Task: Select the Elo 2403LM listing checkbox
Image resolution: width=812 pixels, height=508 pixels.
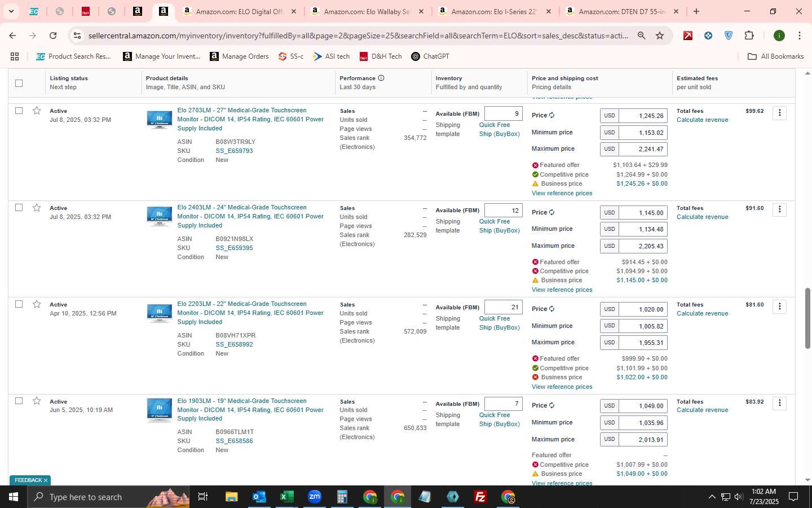Action: pos(19,208)
